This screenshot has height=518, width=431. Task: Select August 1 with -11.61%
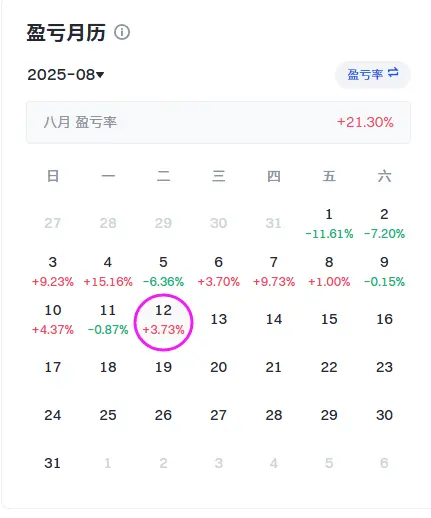tap(329, 224)
